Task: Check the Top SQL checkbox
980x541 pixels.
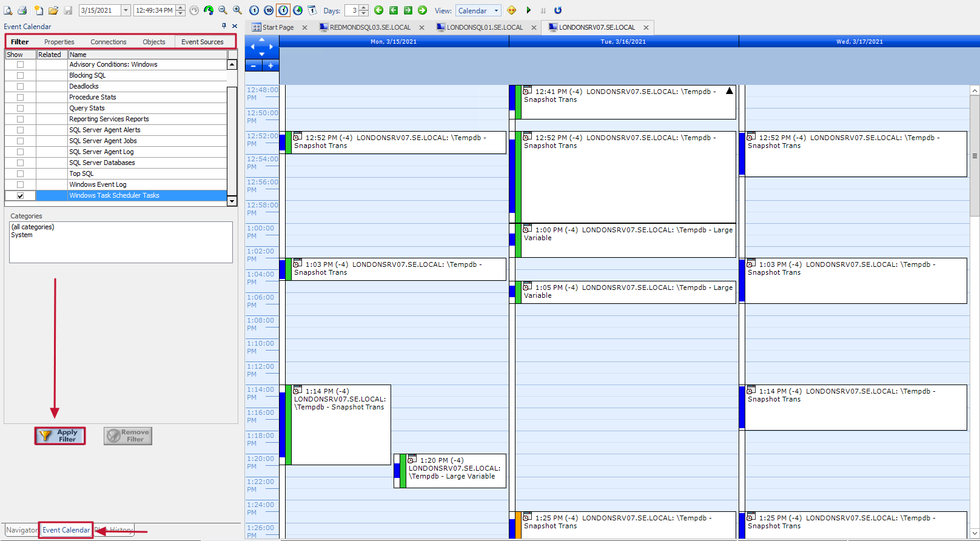Action: pos(20,173)
